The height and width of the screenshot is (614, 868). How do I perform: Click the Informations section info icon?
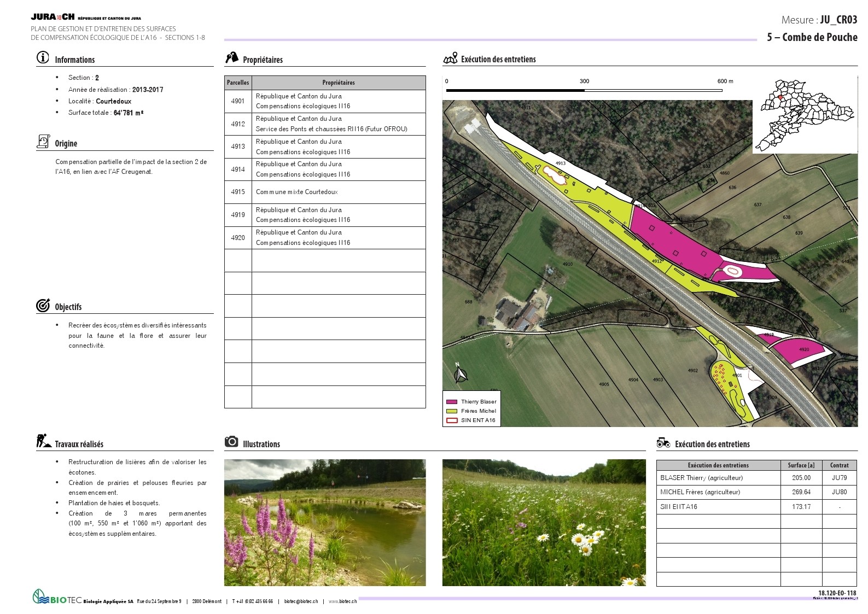click(43, 57)
